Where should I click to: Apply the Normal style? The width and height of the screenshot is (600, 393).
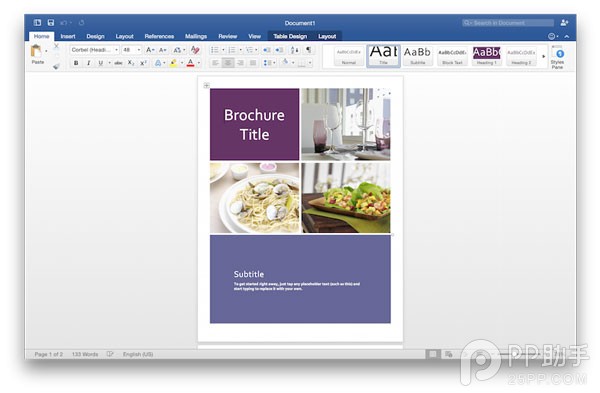click(x=349, y=56)
